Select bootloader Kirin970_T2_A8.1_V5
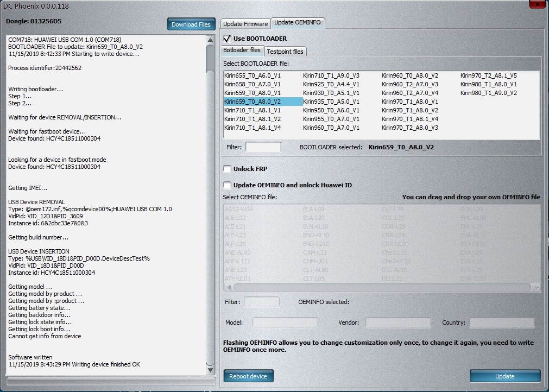This screenshot has width=549, height=392. tap(489, 75)
